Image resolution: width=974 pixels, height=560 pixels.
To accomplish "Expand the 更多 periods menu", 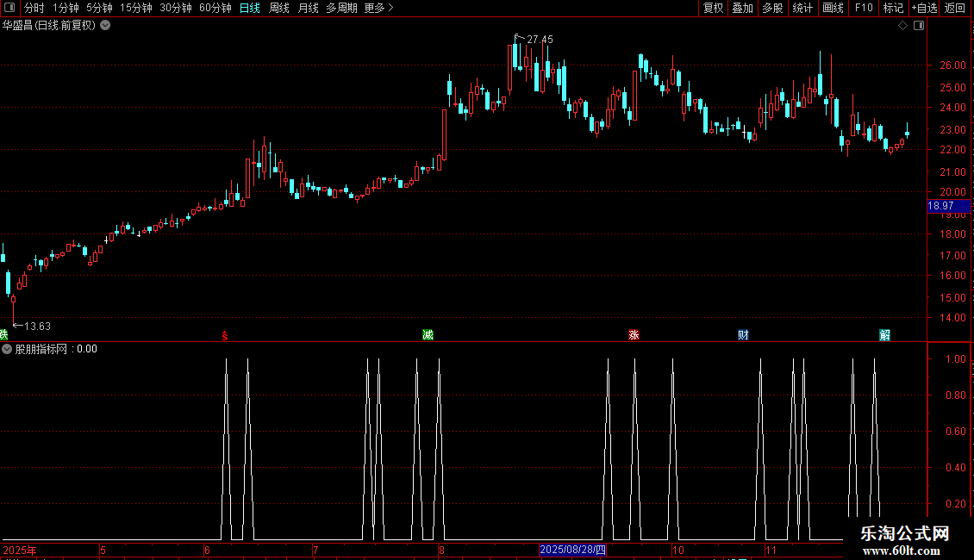I will (378, 8).
